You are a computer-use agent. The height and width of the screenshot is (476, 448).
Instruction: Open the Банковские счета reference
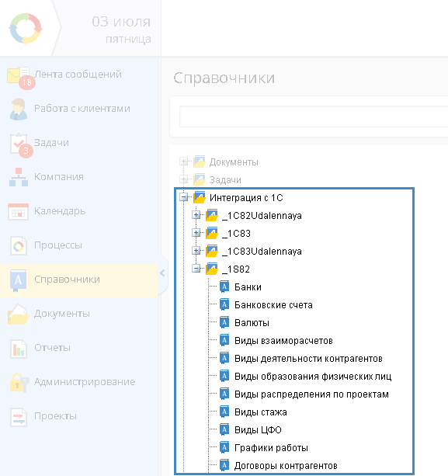tap(273, 305)
